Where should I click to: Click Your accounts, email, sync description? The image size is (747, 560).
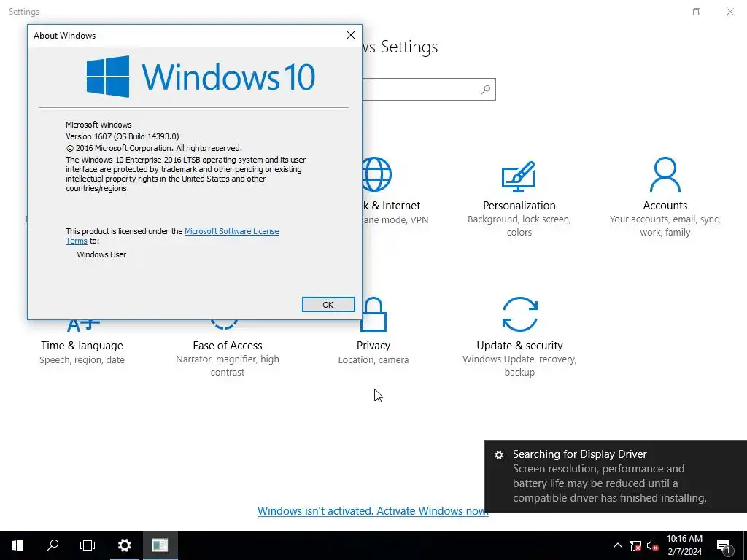point(665,226)
